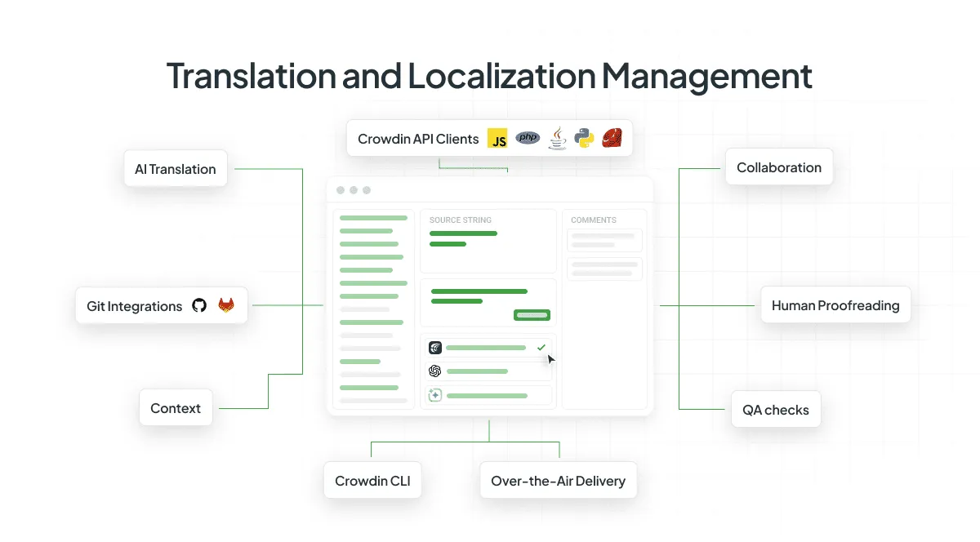This screenshot has height=542, width=980.
Task: Select the Python API client icon
Action: tap(585, 138)
